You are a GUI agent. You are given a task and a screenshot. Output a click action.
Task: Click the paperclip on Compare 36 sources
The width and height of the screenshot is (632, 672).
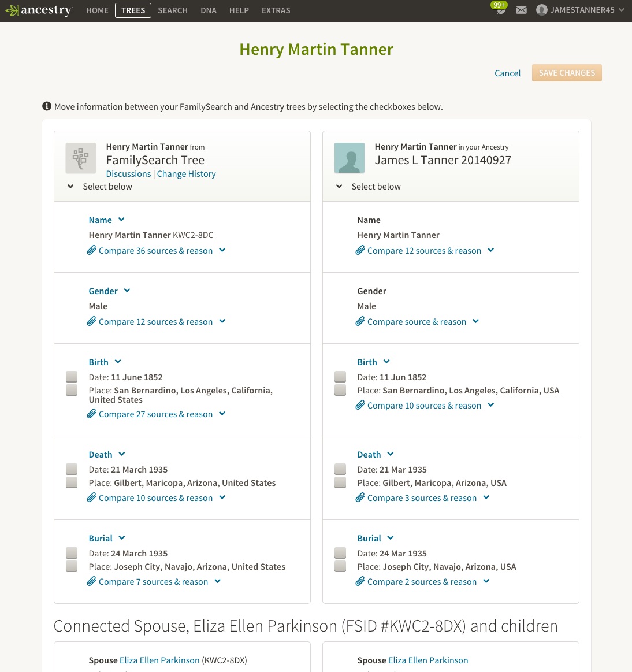[x=91, y=250]
